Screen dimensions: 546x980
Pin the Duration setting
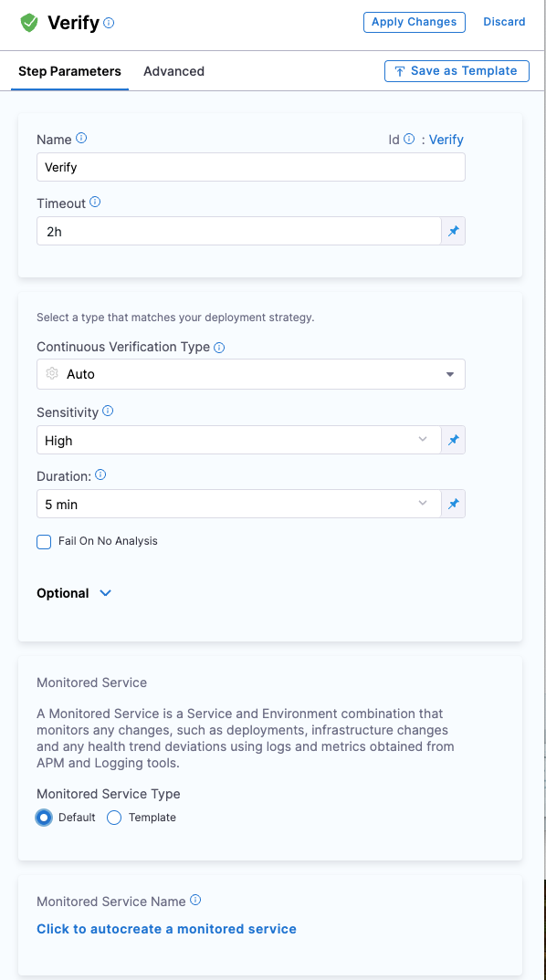(x=453, y=503)
